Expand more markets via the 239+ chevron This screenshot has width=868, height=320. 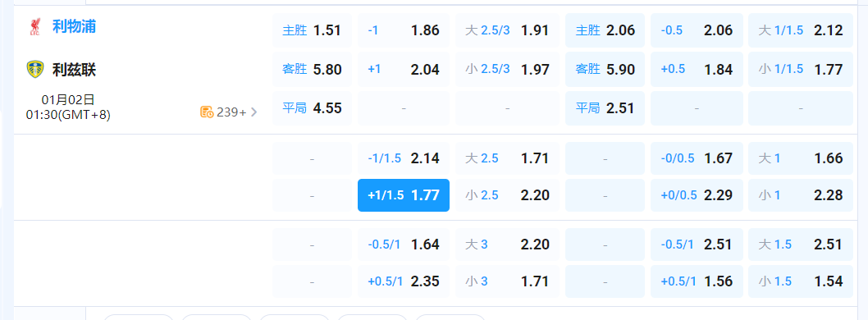pos(254,112)
